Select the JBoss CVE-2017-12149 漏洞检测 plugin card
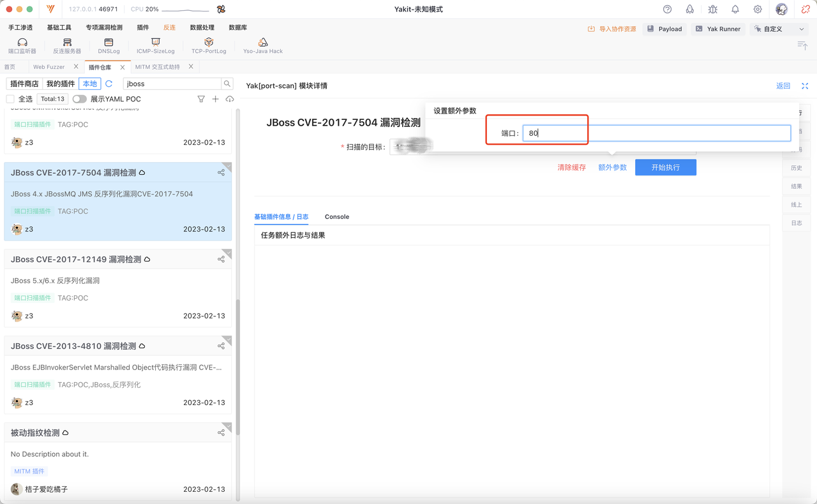This screenshot has width=817, height=504. tap(118, 287)
